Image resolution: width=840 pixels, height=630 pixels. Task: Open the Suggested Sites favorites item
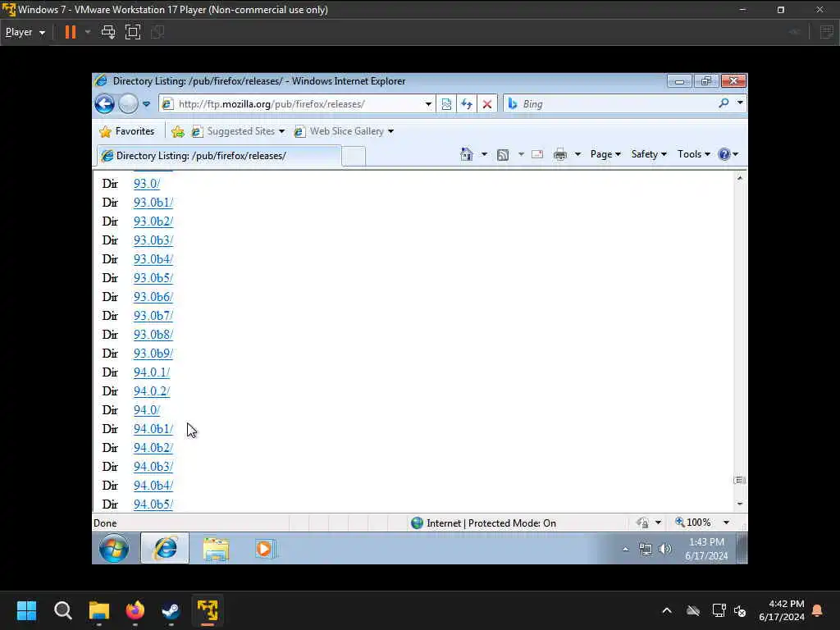238,131
